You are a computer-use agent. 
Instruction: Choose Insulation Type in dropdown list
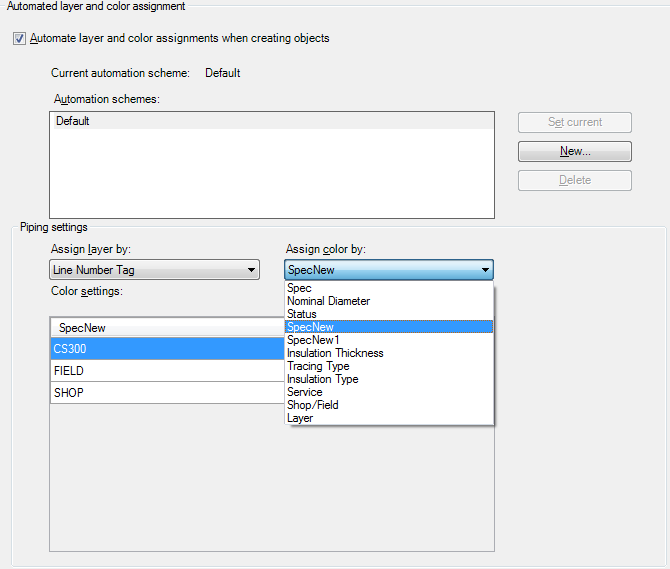click(x=322, y=379)
